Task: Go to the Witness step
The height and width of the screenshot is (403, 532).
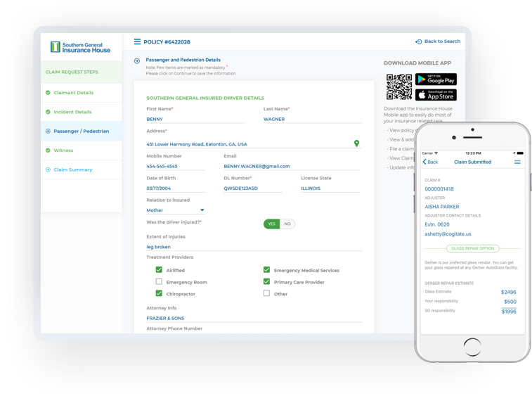Action: (81, 151)
